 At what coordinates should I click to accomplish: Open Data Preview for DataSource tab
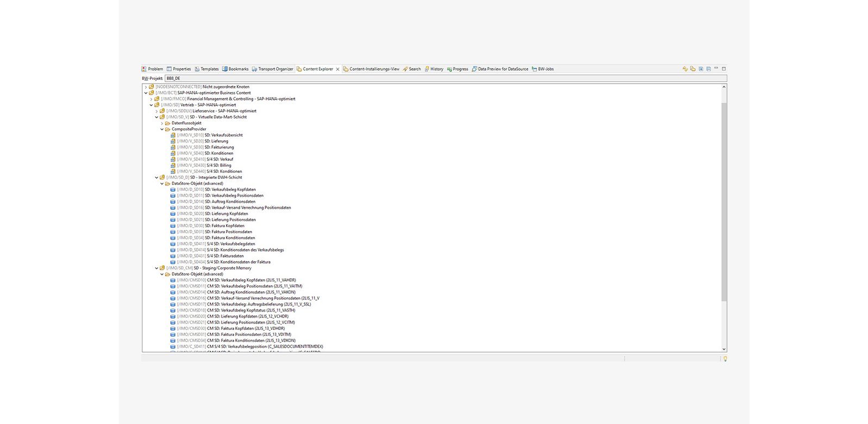[500, 69]
